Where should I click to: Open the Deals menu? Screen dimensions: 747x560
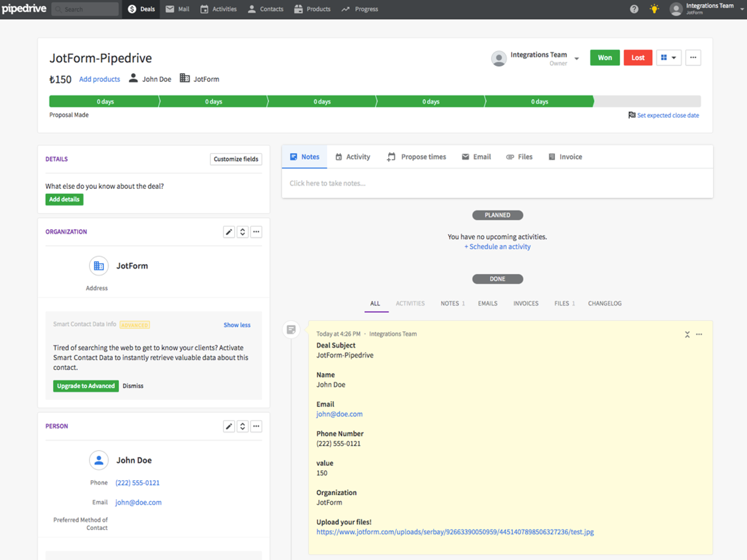pos(141,9)
